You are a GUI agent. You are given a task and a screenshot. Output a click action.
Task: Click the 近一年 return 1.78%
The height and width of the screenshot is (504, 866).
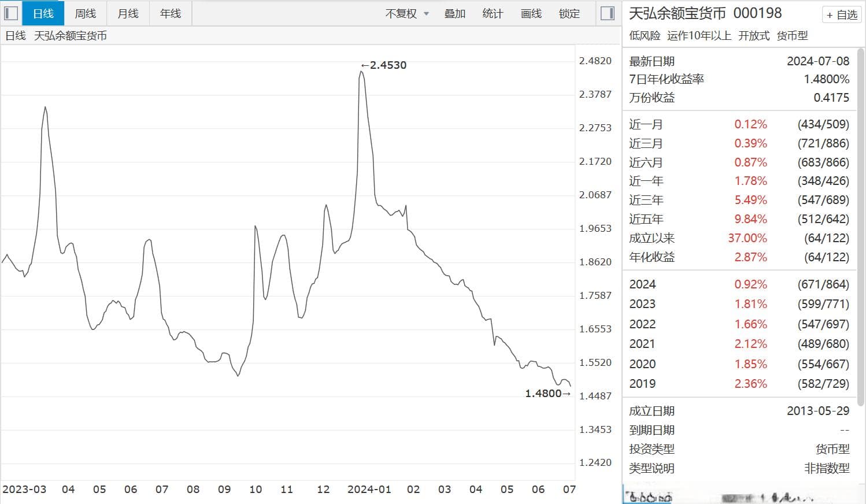(x=750, y=181)
